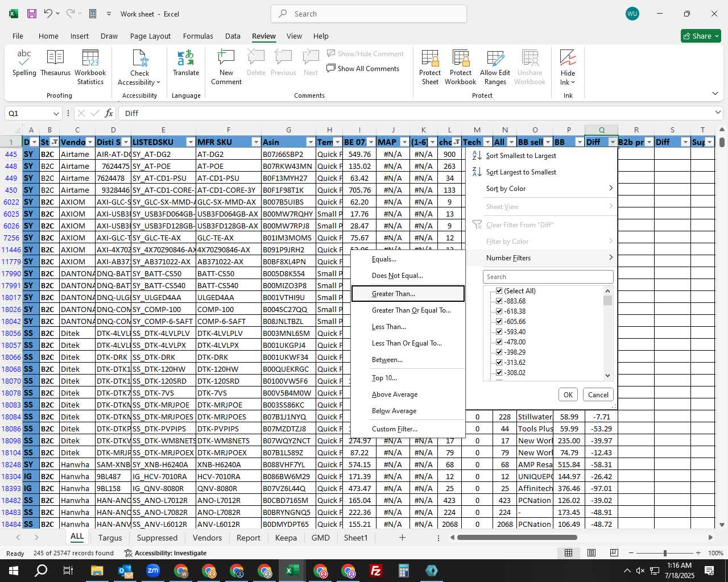Select Less Than... filter option
The width and height of the screenshot is (728, 582).
408,327
